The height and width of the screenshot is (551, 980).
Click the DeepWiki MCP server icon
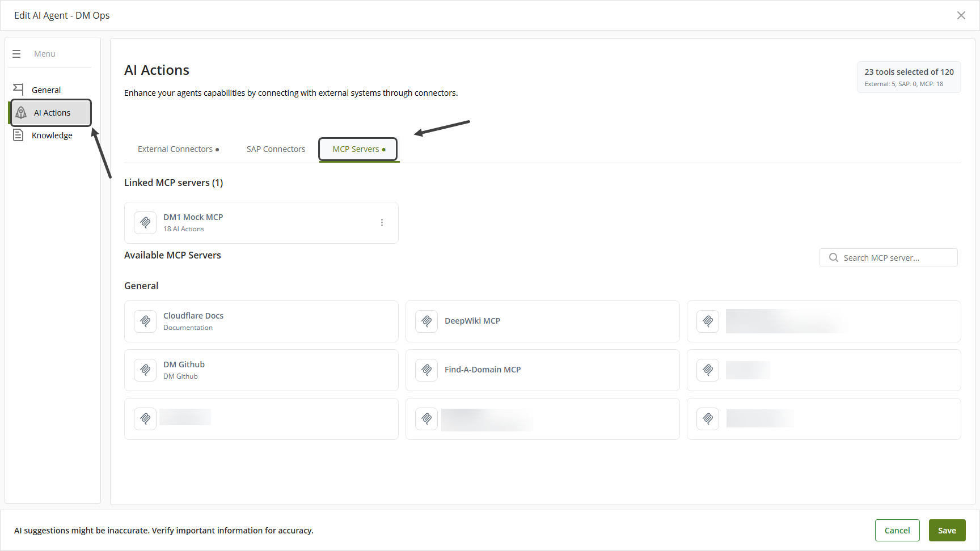pyautogui.click(x=426, y=321)
